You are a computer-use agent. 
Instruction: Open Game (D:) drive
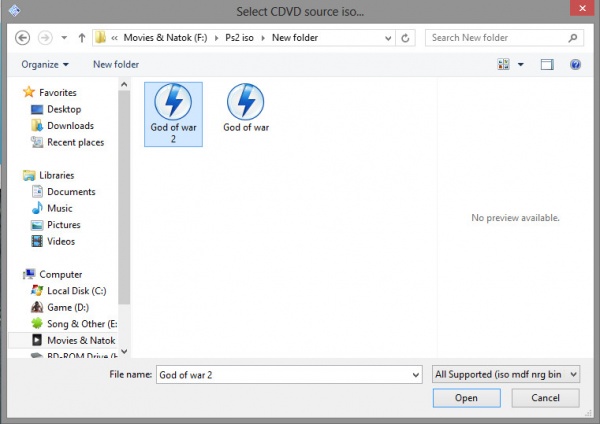click(68, 307)
